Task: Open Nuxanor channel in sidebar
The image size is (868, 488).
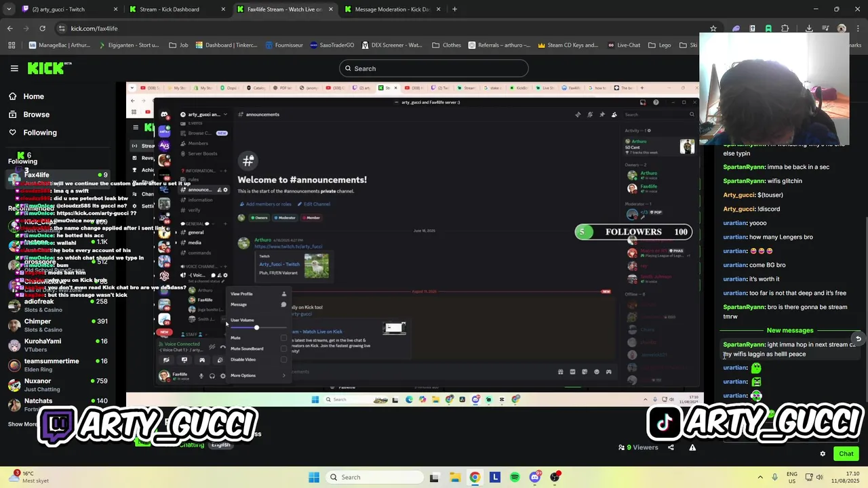Action: (x=58, y=385)
